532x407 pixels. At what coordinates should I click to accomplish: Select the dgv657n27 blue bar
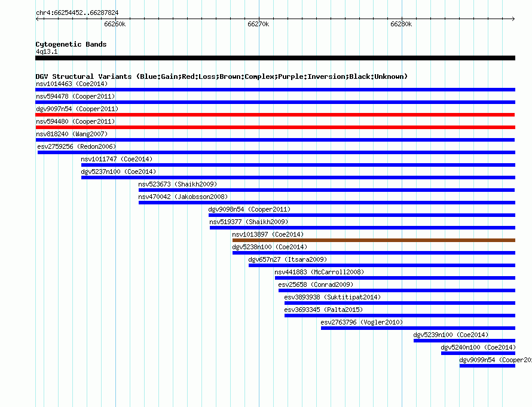(x=382, y=265)
